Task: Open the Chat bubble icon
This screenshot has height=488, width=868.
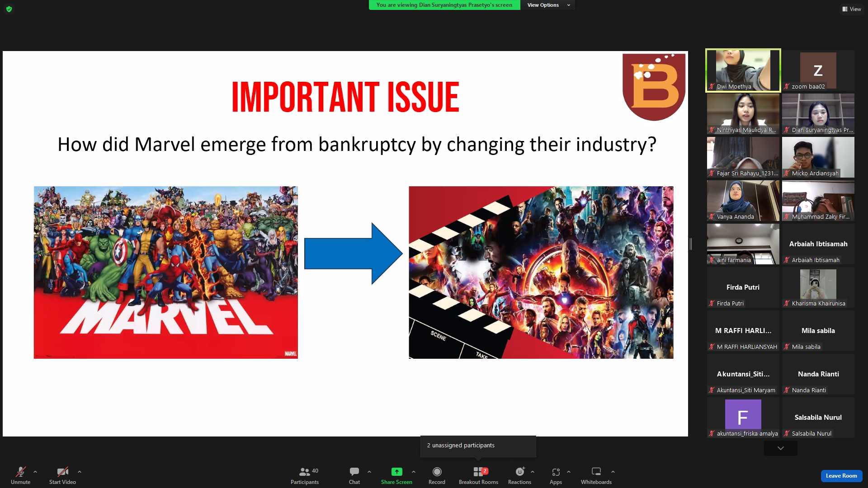Action: (354, 472)
